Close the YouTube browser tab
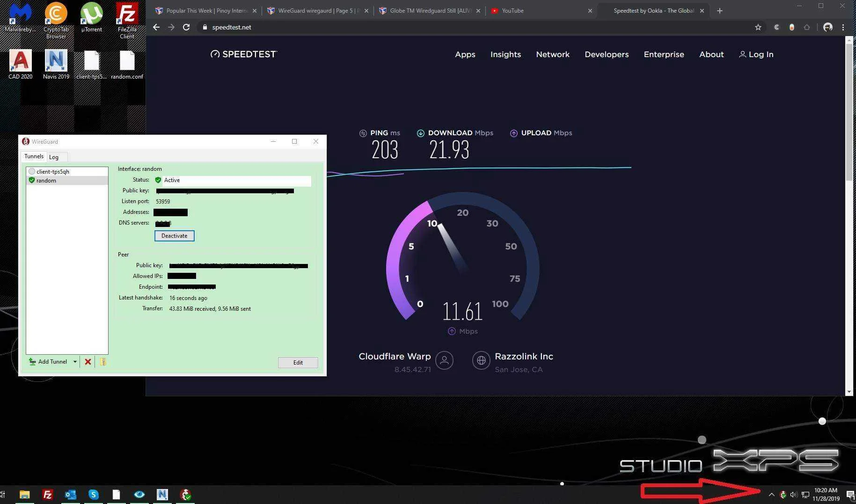856x504 pixels. [590, 11]
